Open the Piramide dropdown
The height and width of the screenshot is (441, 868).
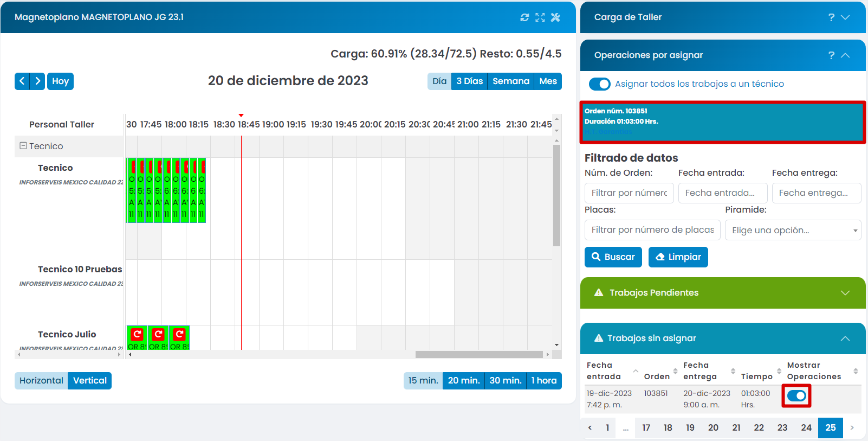[x=793, y=230]
